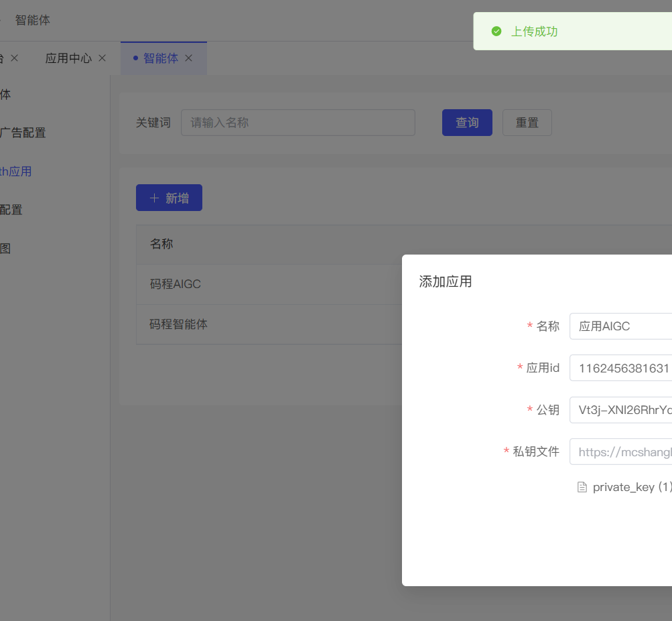
Task: Click the file icon beside private_key (1)
Action: [x=582, y=487]
